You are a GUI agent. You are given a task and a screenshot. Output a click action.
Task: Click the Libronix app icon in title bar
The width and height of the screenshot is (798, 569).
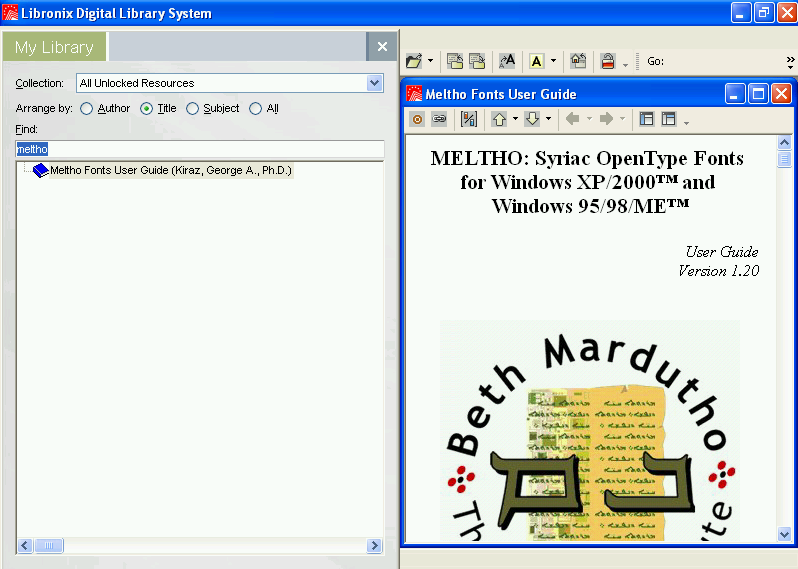pyautogui.click(x=10, y=13)
